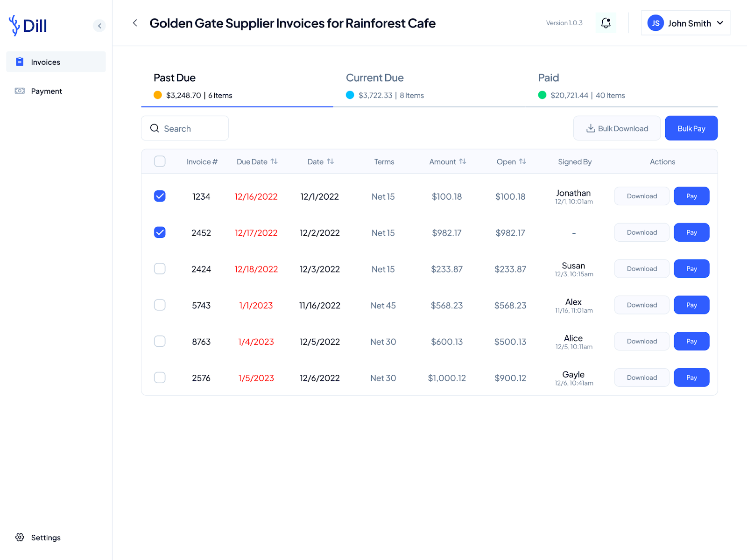Toggle the select-all checkbox in table header

click(x=160, y=161)
